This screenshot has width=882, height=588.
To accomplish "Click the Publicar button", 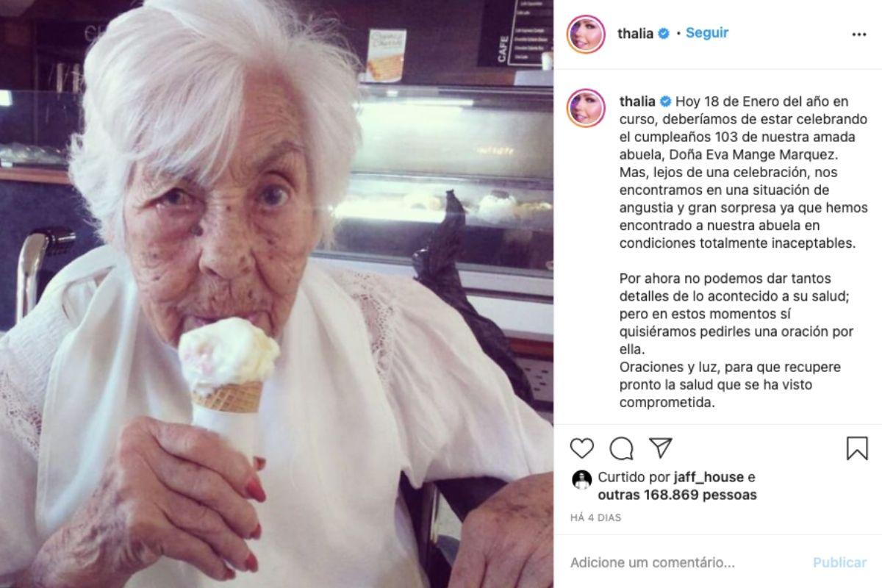I will (x=839, y=562).
